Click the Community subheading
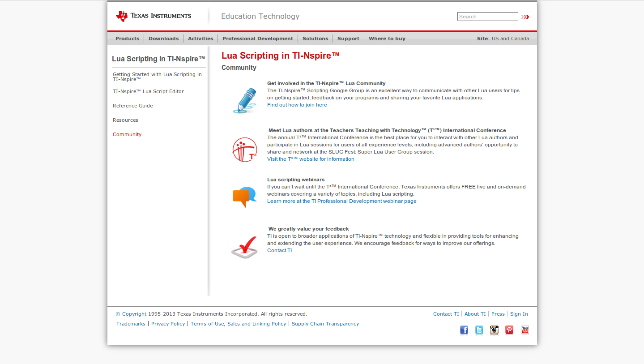This screenshot has height=364, width=644. [239, 68]
